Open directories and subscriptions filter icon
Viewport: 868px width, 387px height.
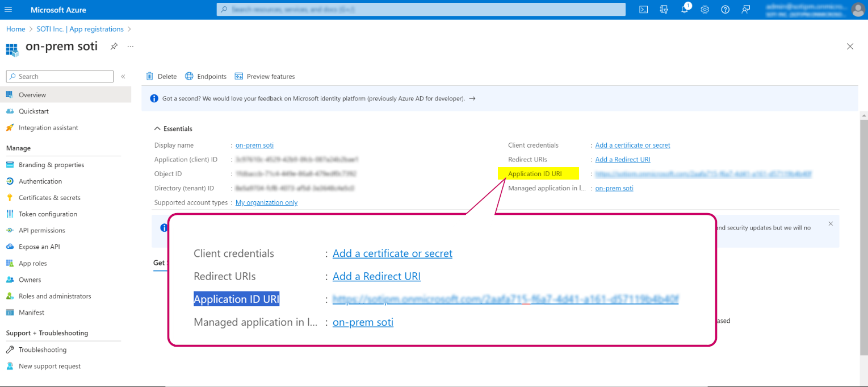pyautogui.click(x=664, y=10)
